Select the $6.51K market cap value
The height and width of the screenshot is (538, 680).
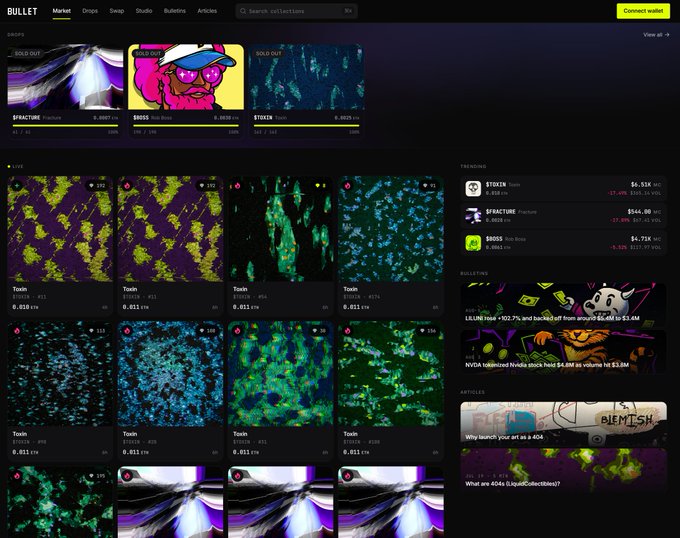[641, 185]
